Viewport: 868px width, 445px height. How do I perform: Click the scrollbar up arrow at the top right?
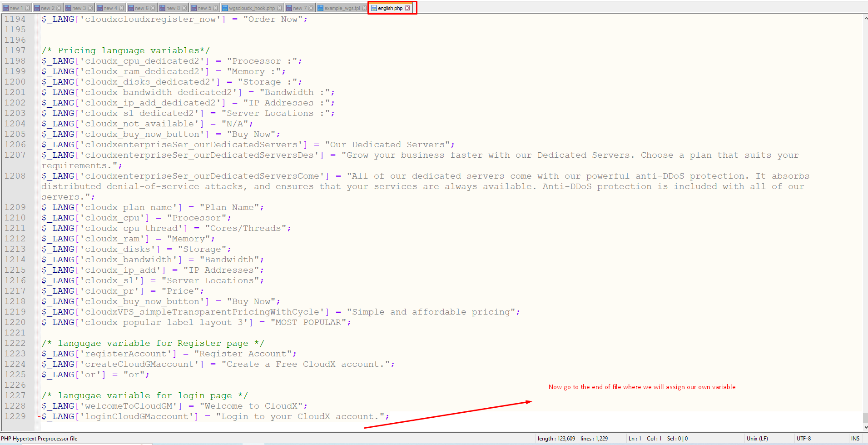(x=865, y=19)
